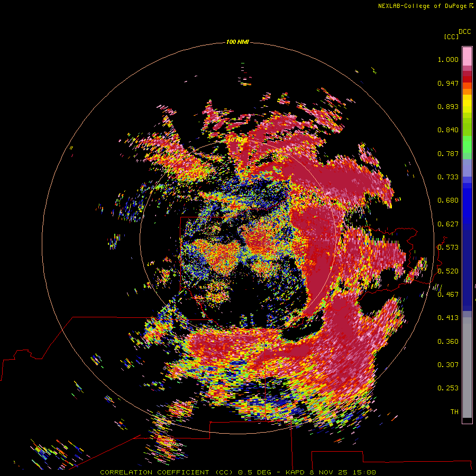Click the 0.307 legend value
Screen dimensions: 476x476
[448, 365]
